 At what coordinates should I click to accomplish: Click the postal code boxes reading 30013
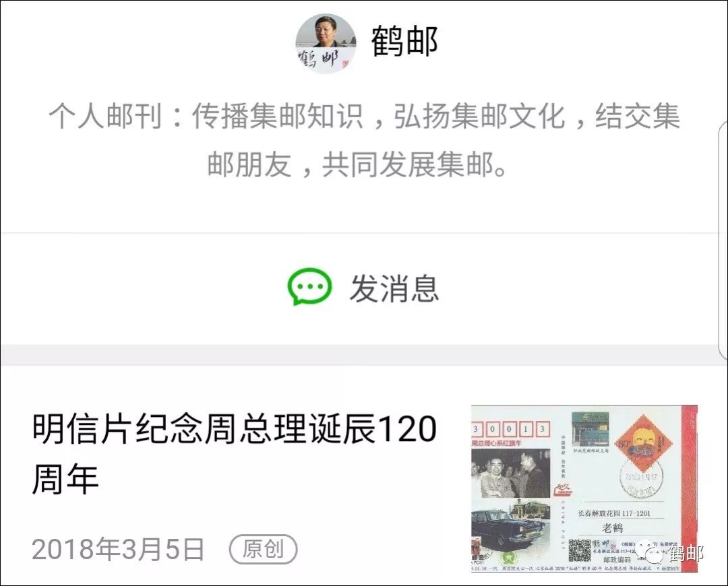[511, 429]
